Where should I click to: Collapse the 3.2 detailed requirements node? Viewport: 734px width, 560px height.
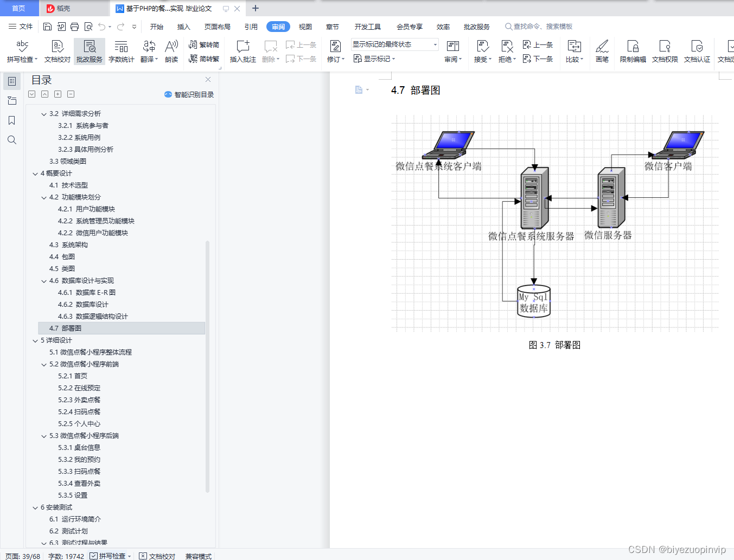click(44, 114)
